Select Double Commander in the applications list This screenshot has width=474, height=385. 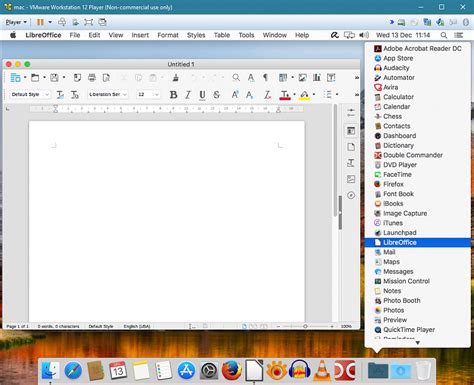pyautogui.click(x=418, y=155)
